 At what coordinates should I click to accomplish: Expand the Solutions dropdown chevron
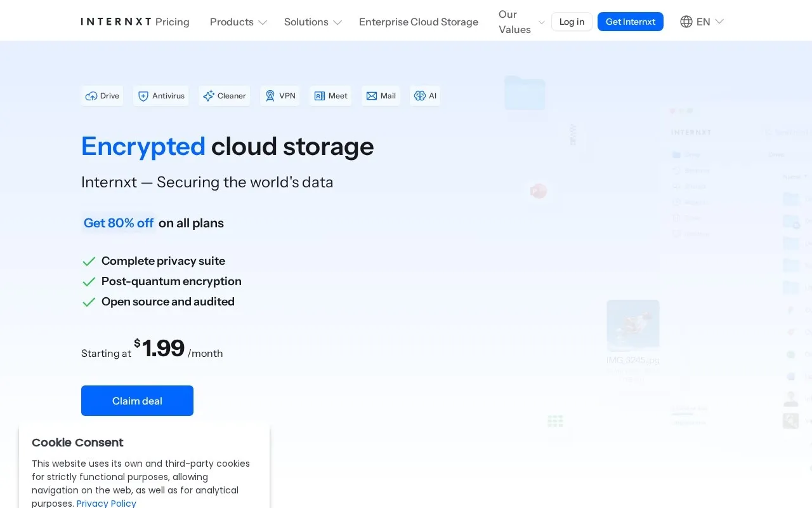(x=337, y=22)
